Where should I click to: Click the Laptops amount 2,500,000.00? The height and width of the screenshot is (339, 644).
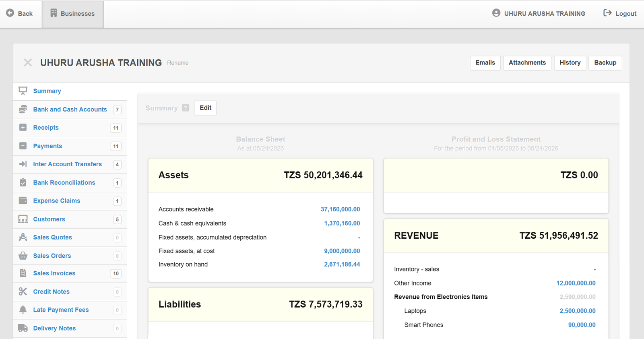point(578,311)
